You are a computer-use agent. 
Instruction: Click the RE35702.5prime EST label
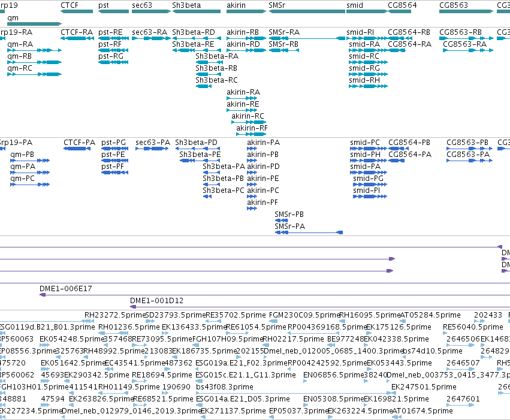point(236,315)
